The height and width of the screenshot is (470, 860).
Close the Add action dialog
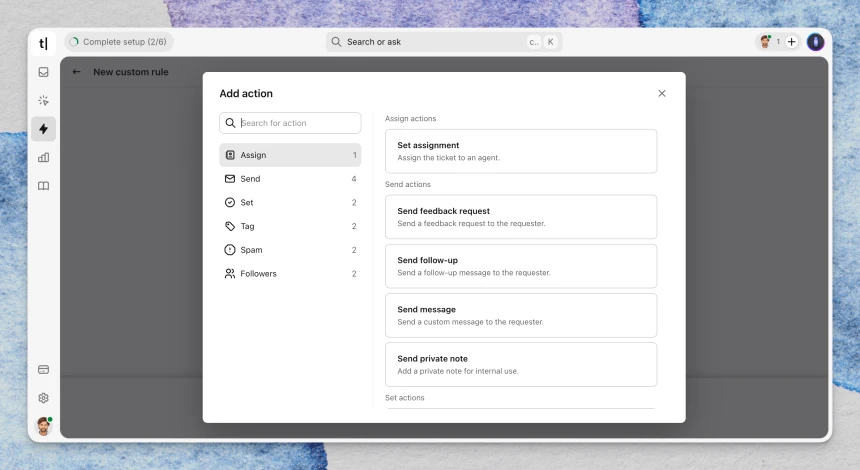tap(662, 93)
